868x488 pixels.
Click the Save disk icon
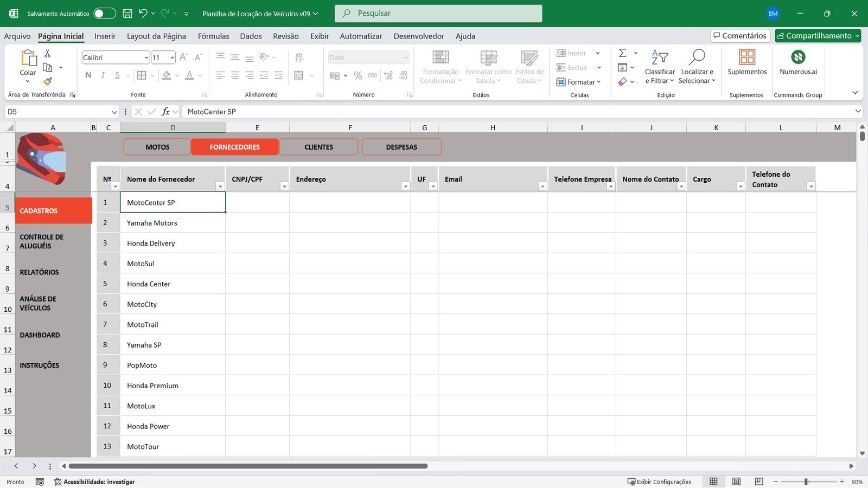pyautogui.click(x=127, y=14)
